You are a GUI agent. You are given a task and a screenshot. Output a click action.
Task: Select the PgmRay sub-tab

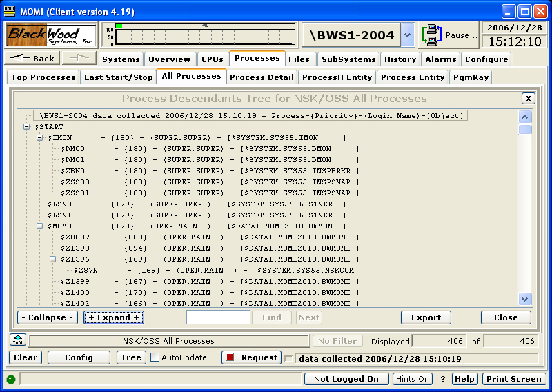[x=471, y=77]
